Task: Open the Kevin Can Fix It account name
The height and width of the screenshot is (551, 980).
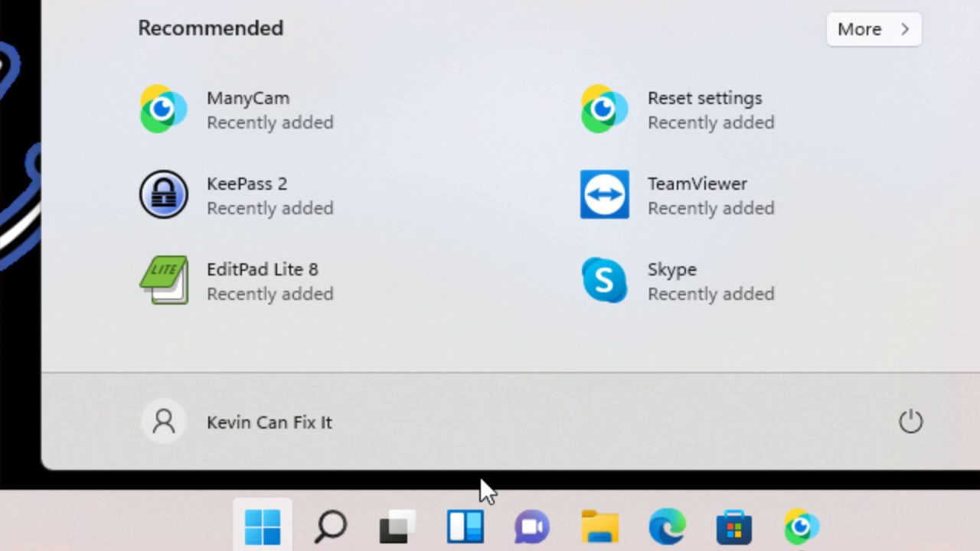Action: (x=269, y=422)
